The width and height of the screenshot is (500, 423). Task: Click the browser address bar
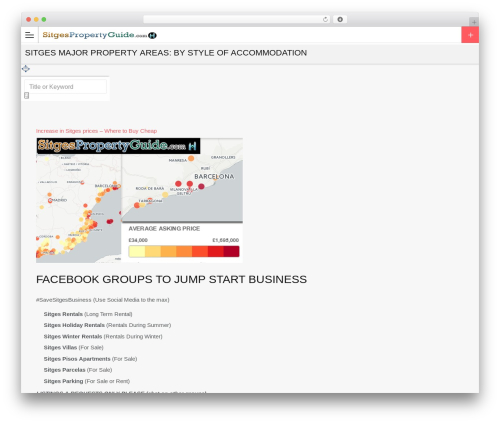tap(236, 20)
